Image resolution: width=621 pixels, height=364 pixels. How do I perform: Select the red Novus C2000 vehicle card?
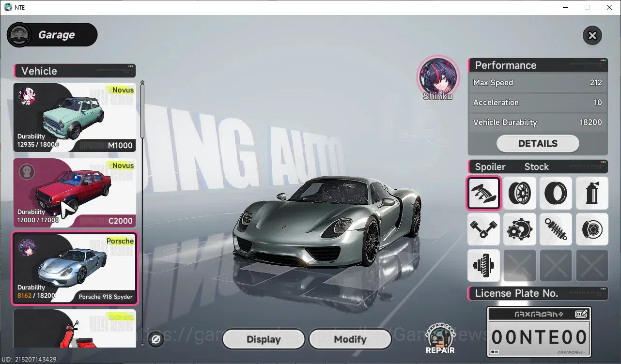[74, 193]
